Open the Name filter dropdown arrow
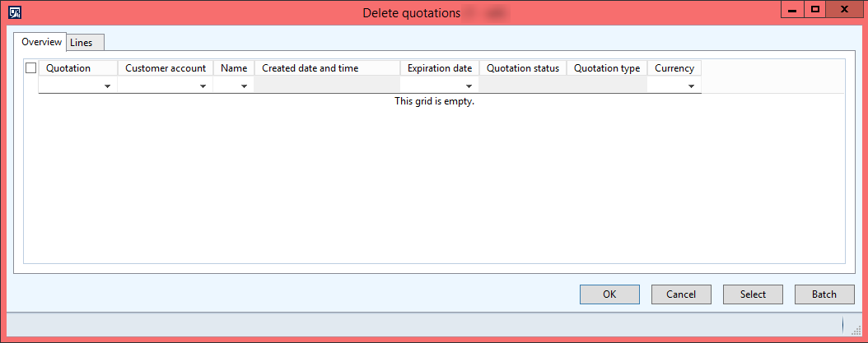 pyautogui.click(x=245, y=86)
